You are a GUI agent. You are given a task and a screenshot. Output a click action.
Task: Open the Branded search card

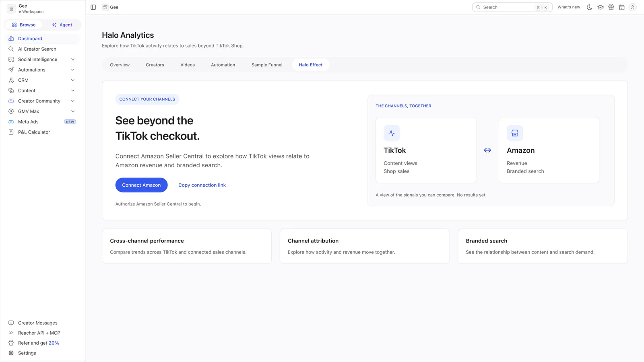coord(543,246)
